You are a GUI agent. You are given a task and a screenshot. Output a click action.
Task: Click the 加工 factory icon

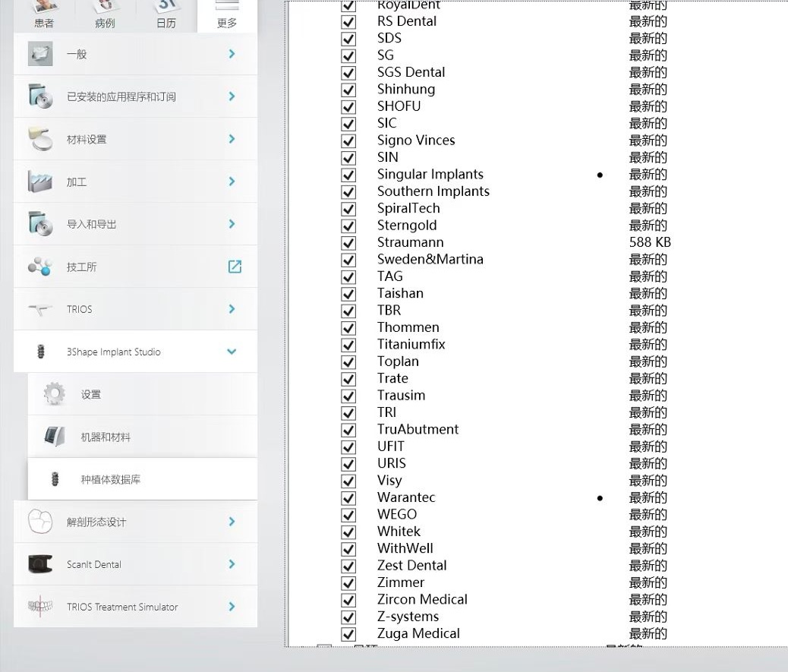coord(40,181)
